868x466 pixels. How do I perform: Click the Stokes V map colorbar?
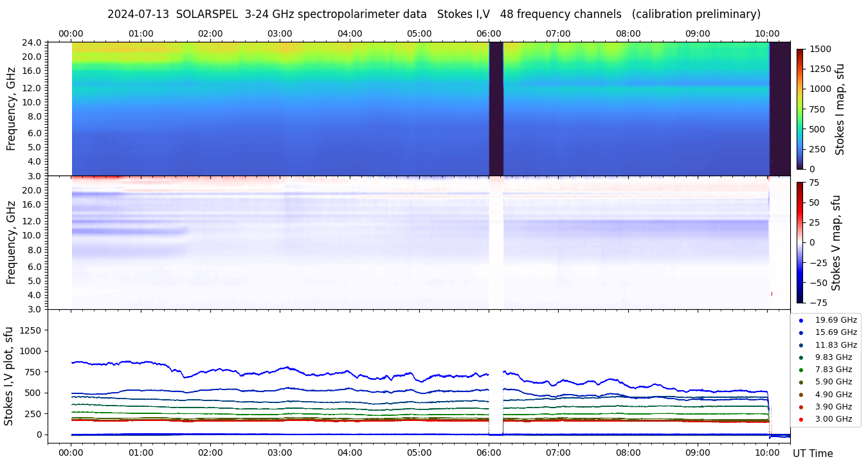tap(800, 242)
